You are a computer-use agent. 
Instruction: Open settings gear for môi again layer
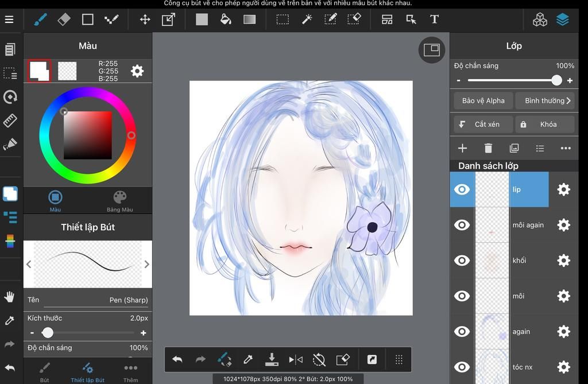click(x=564, y=225)
